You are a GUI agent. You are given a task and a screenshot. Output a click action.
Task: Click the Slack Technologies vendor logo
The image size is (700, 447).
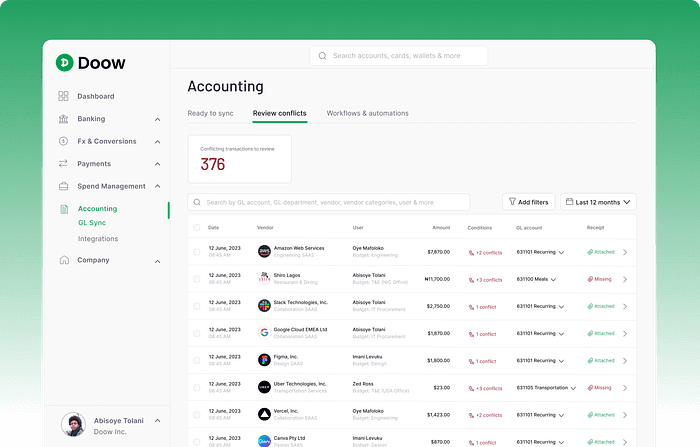264,306
